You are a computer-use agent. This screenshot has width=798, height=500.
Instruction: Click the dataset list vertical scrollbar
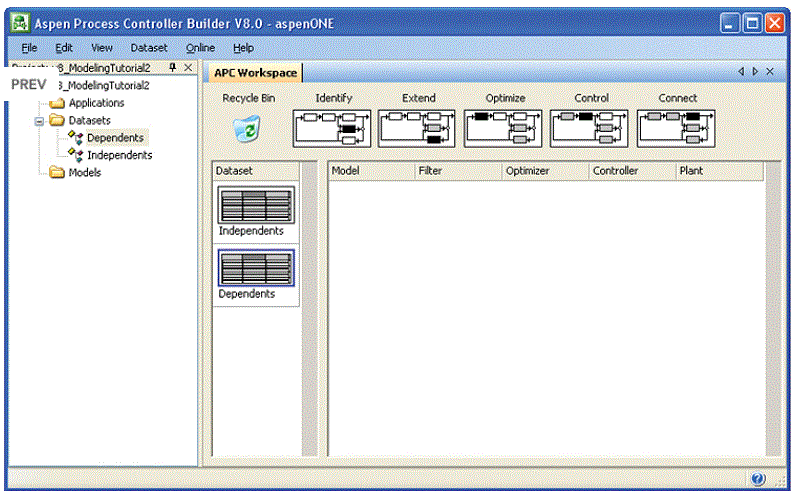(309, 309)
